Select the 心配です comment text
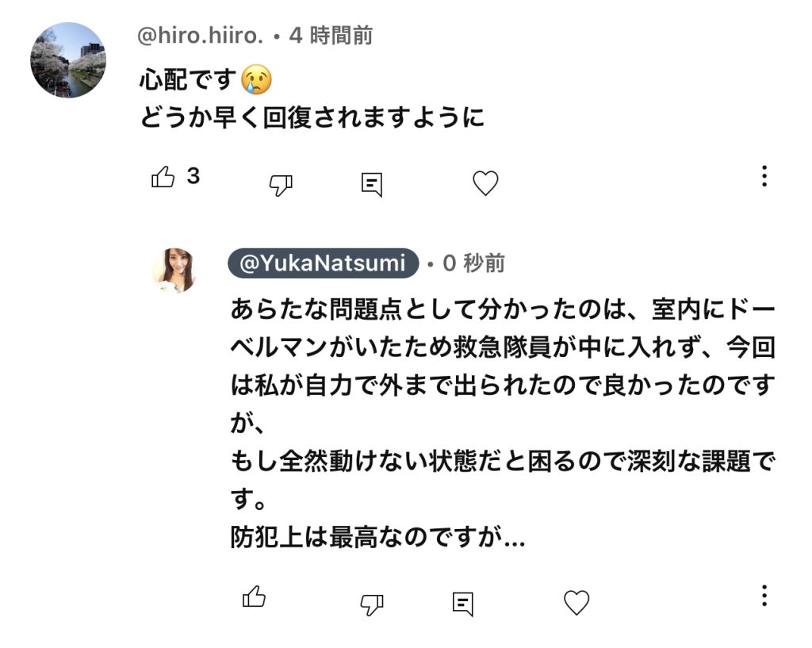Image resolution: width=812 pixels, height=648 pixels. (x=188, y=80)
